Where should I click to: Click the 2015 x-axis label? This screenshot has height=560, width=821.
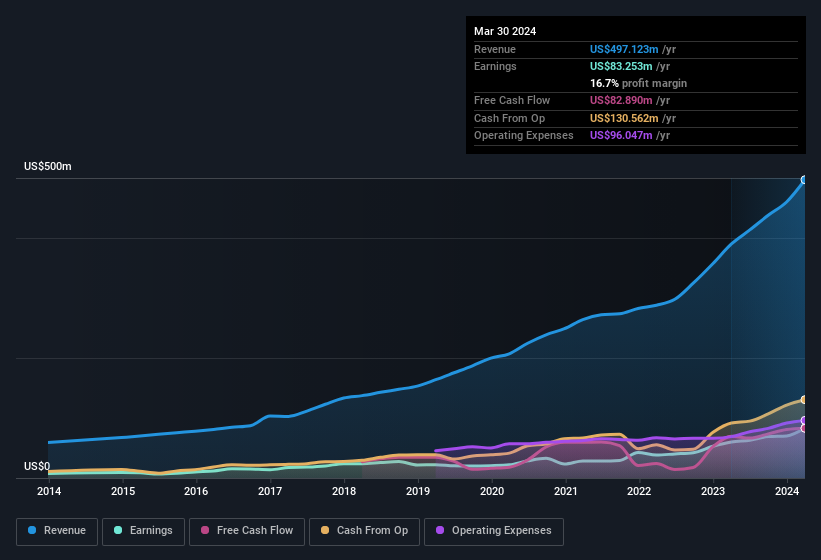(123, 491)
